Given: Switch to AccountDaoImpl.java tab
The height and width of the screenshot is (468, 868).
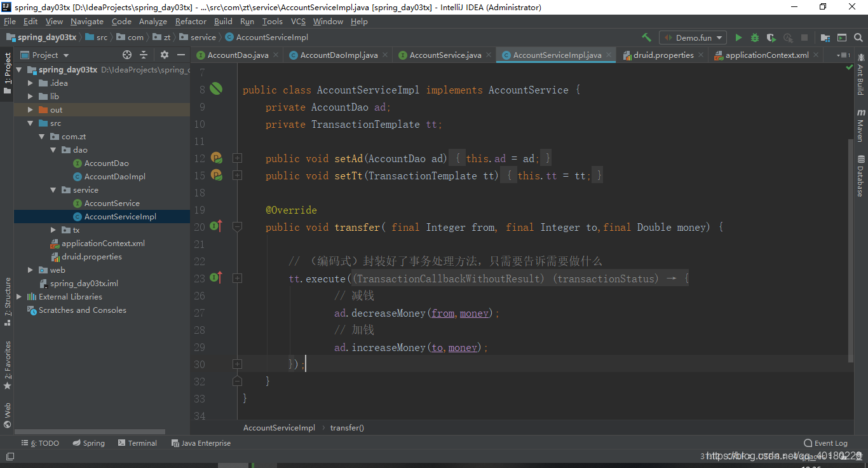Looking at the screenshot, I should point(339,55).
